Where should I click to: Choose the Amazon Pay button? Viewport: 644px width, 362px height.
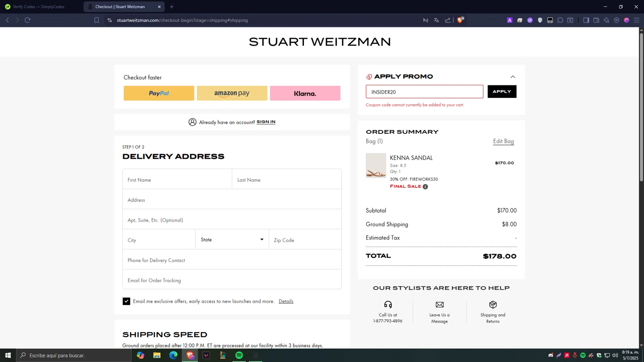point(232,93)
